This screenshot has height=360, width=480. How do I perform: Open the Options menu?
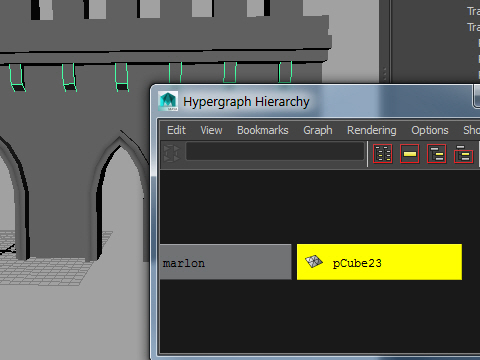point(430,130)
